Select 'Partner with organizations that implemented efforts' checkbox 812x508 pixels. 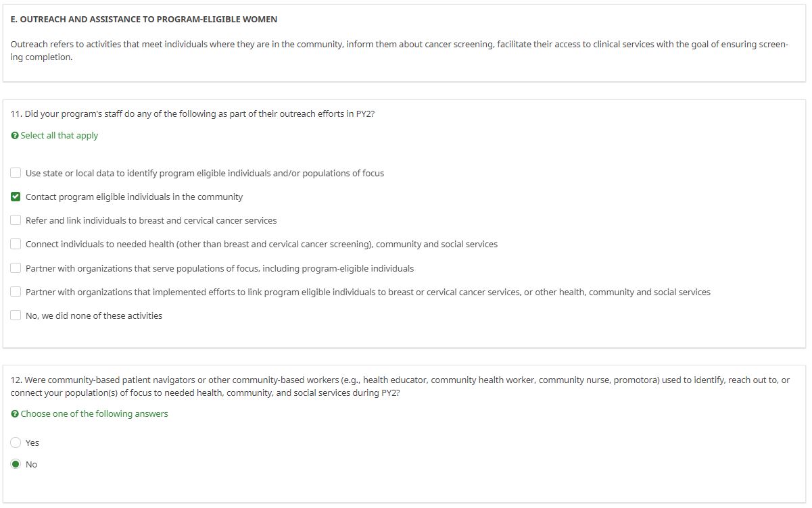pos(16,292)
